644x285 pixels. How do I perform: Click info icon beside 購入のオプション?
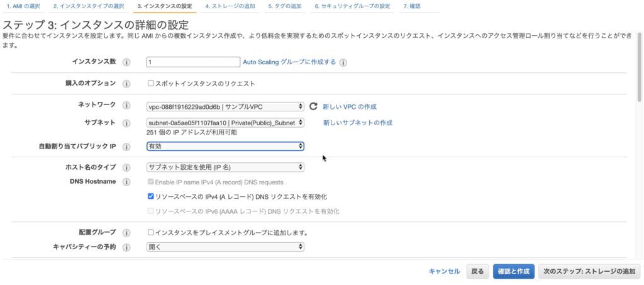[x=126, y=84]
